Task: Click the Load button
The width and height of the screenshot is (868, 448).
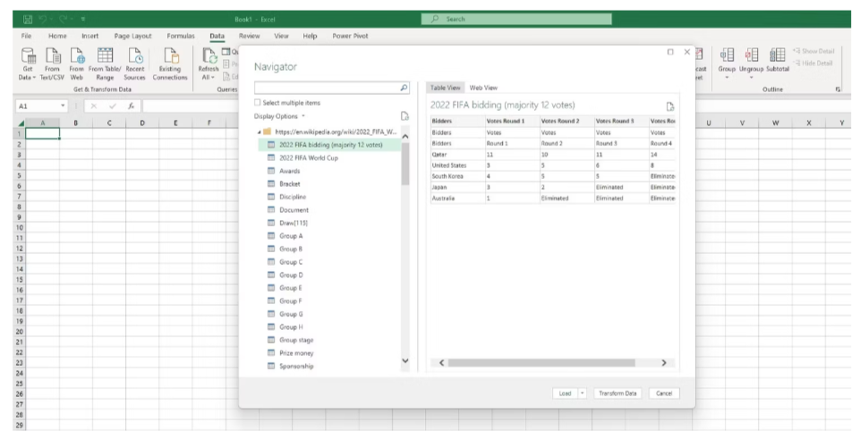Action: [565, 393]
